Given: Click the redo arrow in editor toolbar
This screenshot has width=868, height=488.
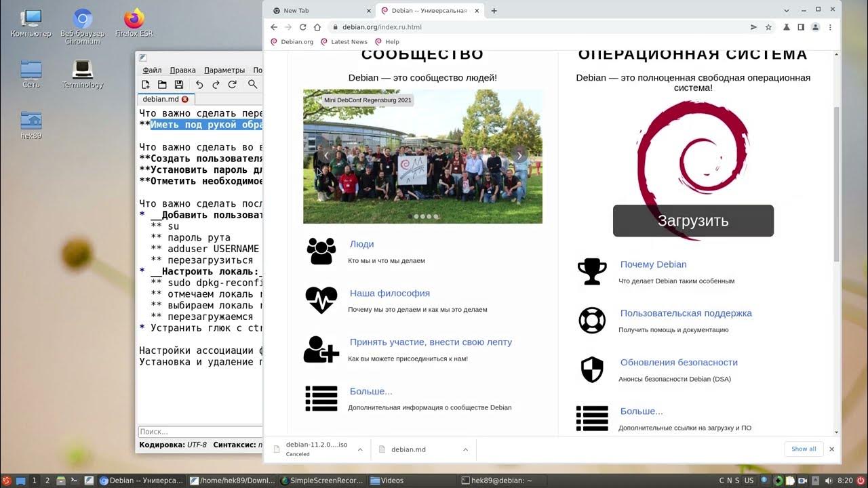Looking at the screenshot, I should click(x=216, y=85).
